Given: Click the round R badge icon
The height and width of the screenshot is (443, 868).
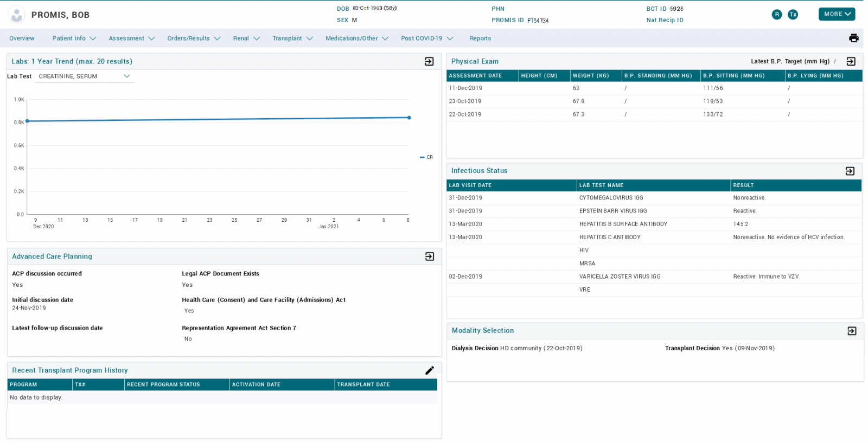Looking at the screenshot, I should [777, 15].
